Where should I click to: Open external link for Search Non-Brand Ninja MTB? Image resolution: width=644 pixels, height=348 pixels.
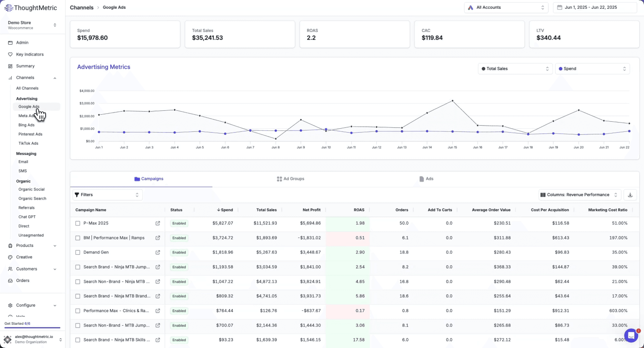158,282
